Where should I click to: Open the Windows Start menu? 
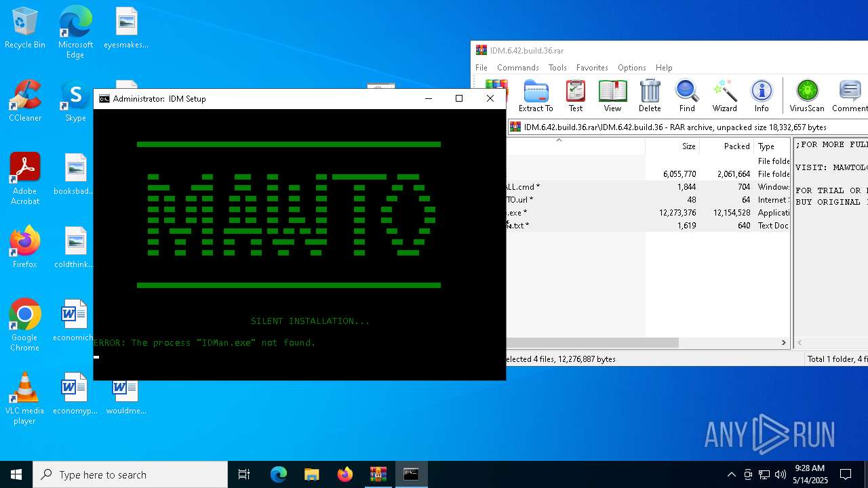16,474
